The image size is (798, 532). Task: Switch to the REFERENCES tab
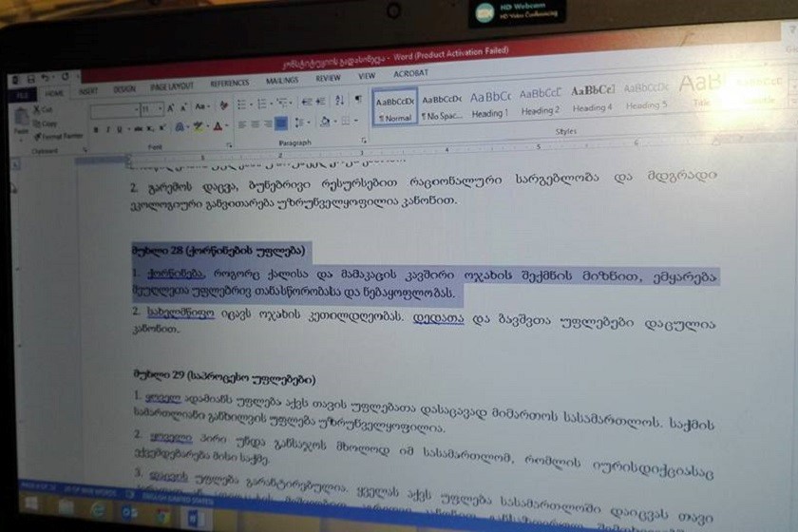[x=230, y=83]
